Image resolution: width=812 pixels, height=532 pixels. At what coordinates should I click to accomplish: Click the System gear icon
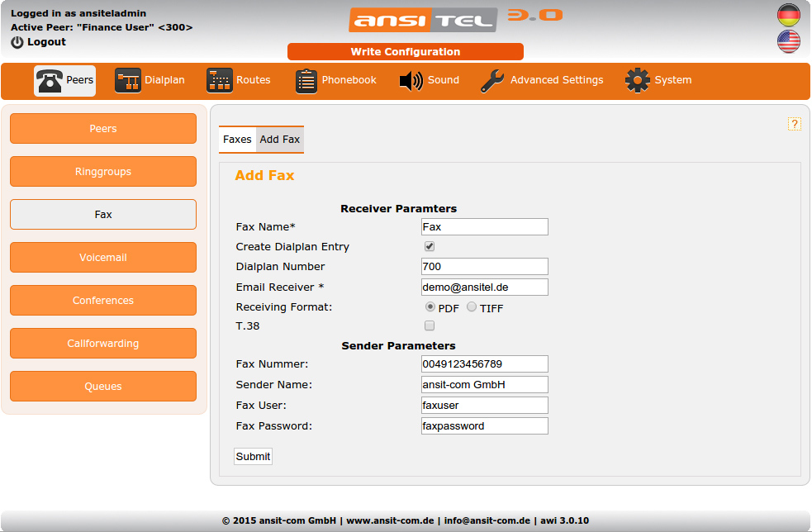point(637,80)
